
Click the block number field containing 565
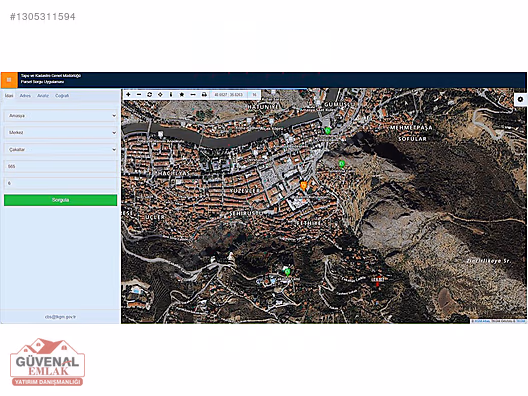(x=61, y=166)
